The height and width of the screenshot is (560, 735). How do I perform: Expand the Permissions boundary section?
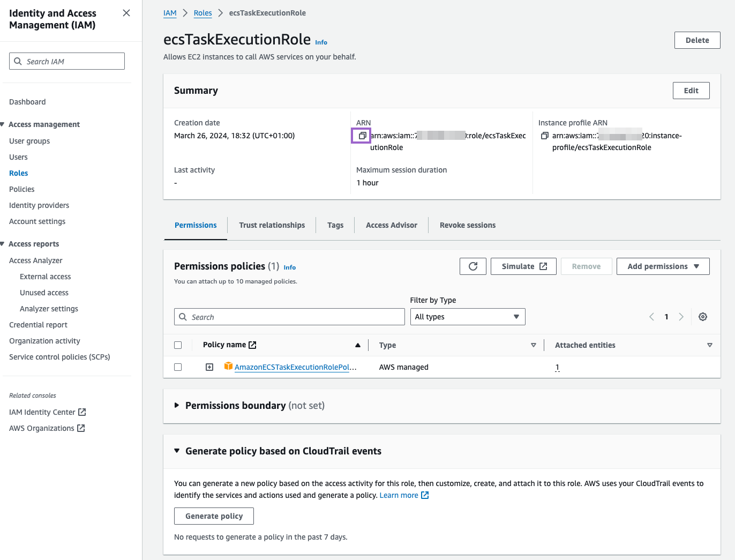click(x=177, y=406)
